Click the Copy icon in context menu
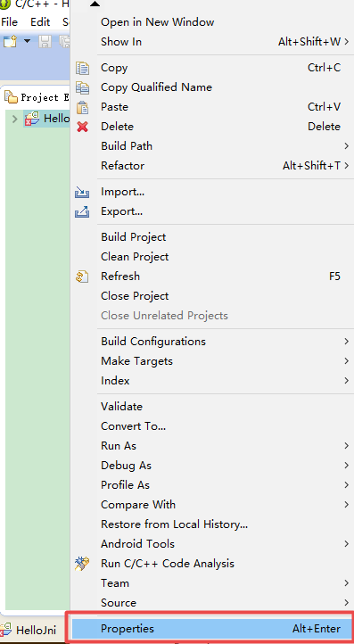 pyautogui.click(x=83, y=68)
